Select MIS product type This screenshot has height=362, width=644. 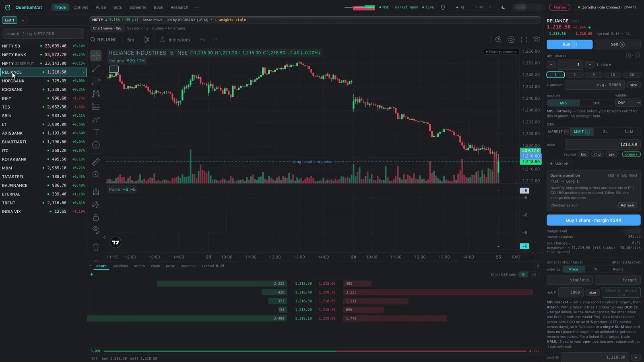click(563, 103)
